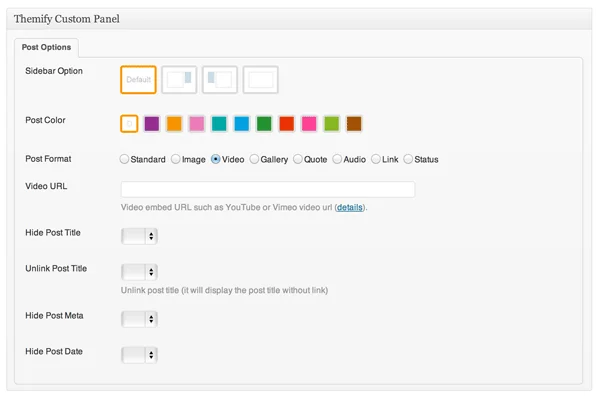This screenshot has height=400, width=600.
Task: Pick the teal post color swatch
Action: click(219, 124)
